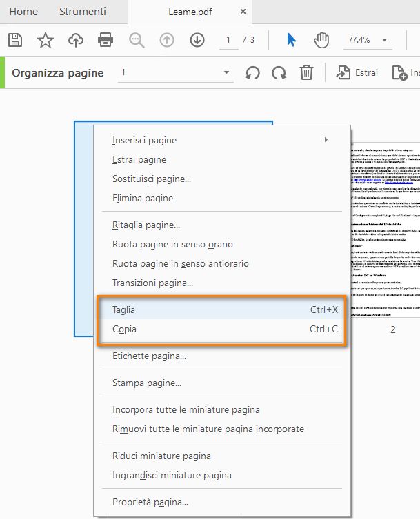The image size is (420, 519).
Task: Choose Sostituisci pagine... menu item
Action: pyautogui.click(x=222, y=179)
